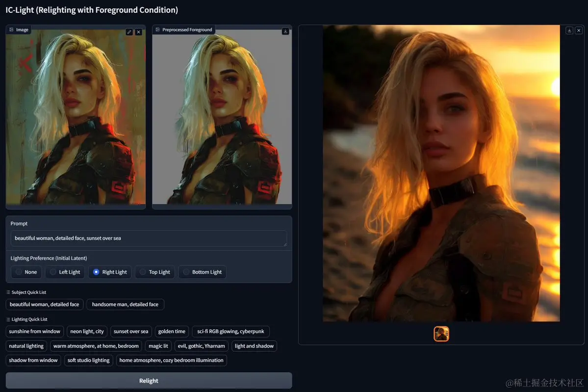Pick the 'golden time' lighting preset

172,331
